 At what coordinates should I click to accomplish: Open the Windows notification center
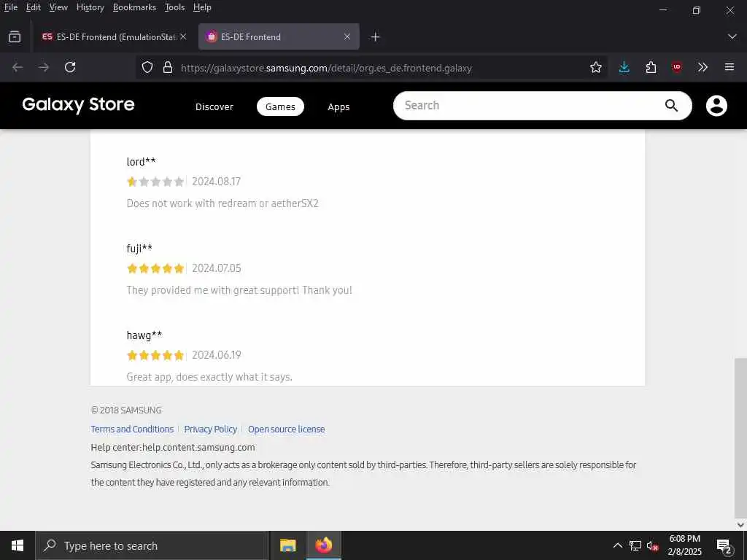click(724, 545)
